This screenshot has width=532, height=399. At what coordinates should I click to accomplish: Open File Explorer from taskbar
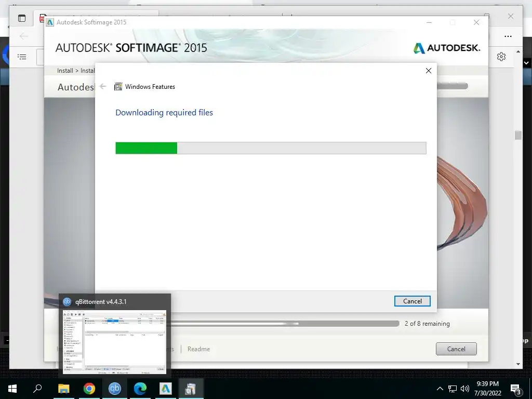coord(63,389)
